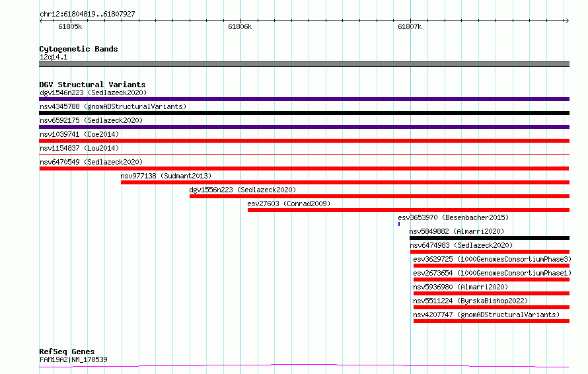Screen dimensions: 588x374
Task: Select red bar beneath dgv1556n223
Action: click(x=379, y=196)
